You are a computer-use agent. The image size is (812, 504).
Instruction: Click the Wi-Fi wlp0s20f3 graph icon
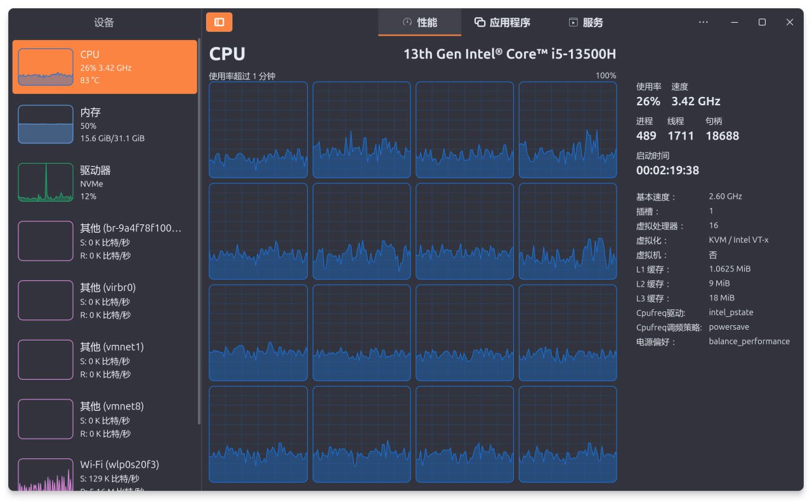coord(46,474)
